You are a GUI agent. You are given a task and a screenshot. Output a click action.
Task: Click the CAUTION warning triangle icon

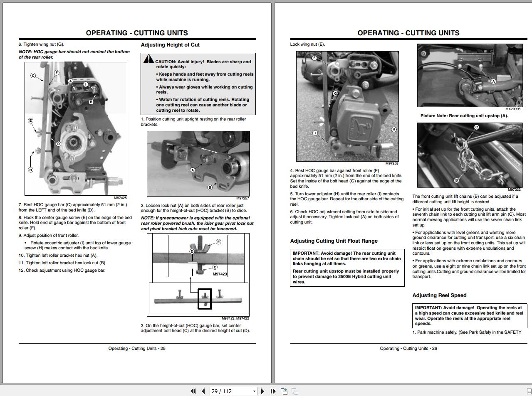(x=148, y=59)
